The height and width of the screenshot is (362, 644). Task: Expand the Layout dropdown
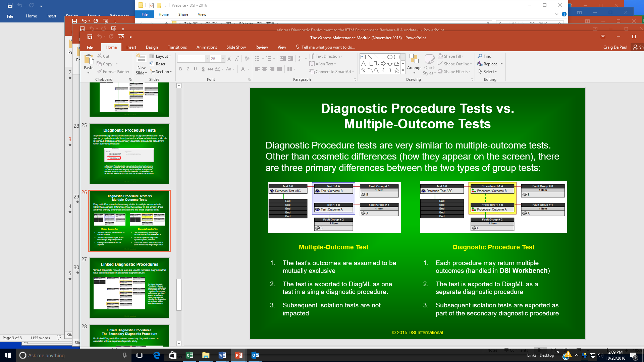point(160,56)
